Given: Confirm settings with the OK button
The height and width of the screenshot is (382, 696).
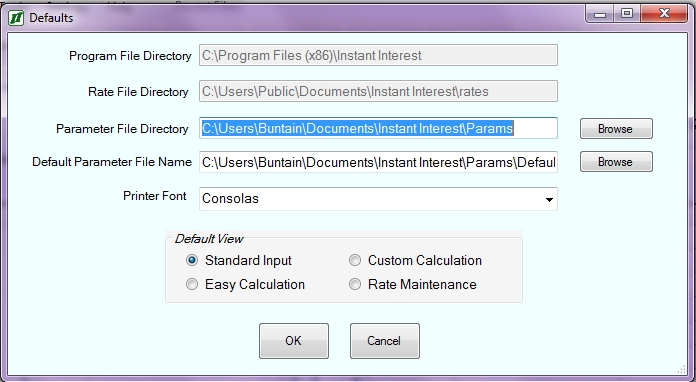Looking at the screenshot, I should [x=294, y=341].
